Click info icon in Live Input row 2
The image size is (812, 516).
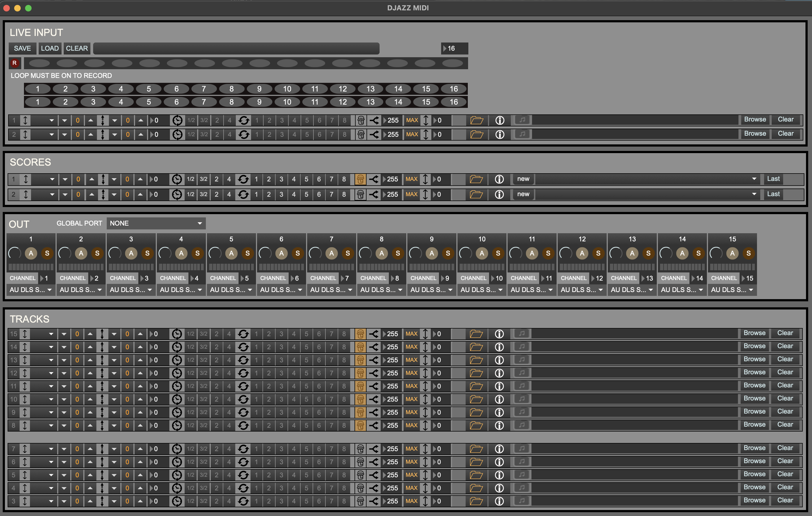(500, 134)
